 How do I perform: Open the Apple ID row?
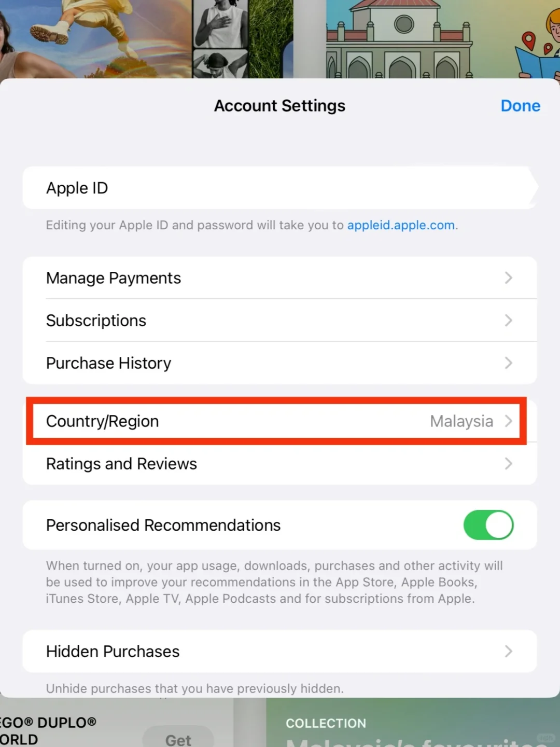(x=280, y=188)
